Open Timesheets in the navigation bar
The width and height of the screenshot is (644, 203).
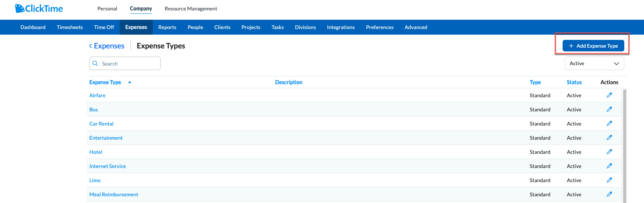point(70,27)
